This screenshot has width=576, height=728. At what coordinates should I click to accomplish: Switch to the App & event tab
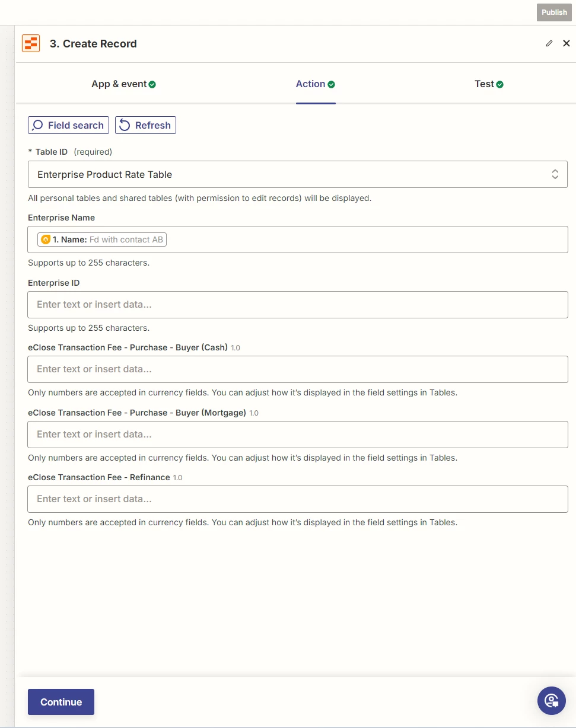(x=123, y=84)
